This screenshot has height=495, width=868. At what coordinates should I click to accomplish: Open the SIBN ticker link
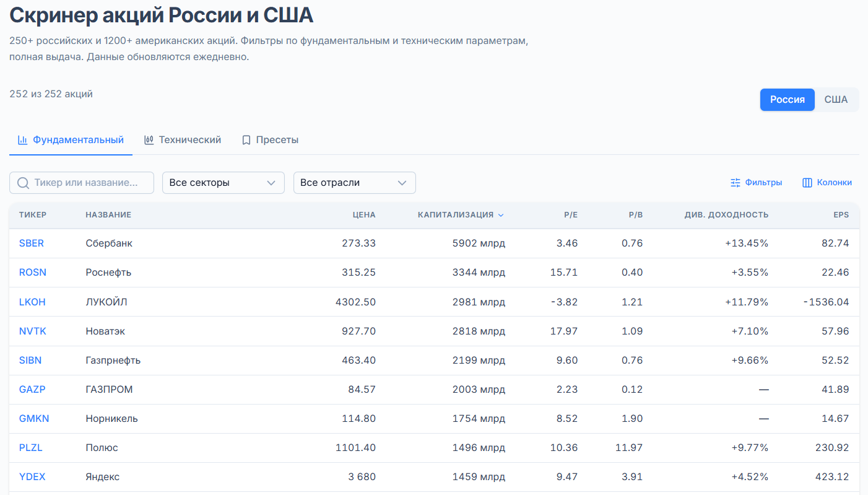[30, 361]
